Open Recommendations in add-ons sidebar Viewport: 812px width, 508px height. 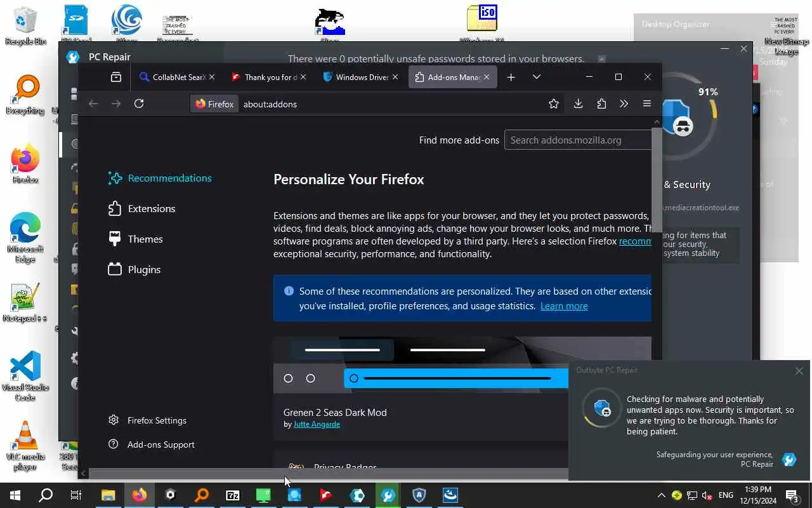pos(160,178)
